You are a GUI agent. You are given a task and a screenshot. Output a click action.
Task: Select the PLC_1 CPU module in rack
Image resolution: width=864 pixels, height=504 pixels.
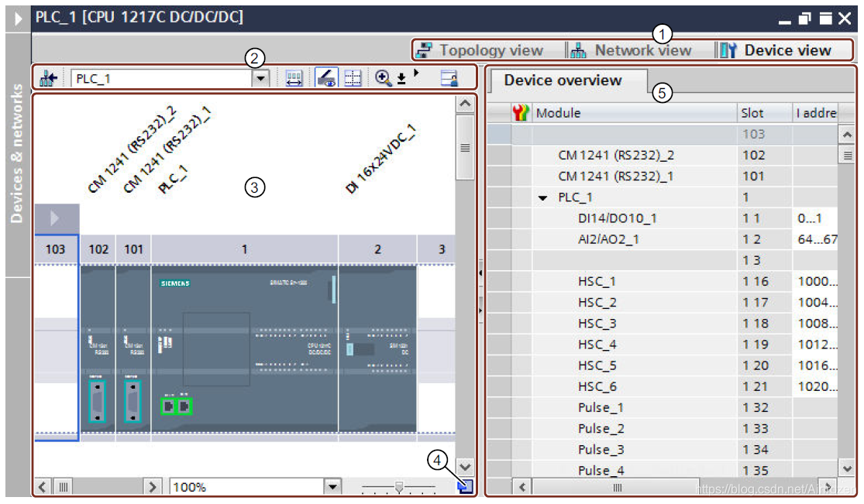244,348
